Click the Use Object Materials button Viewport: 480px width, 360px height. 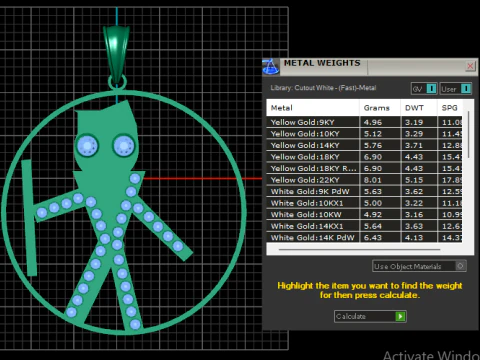coord(419,266)
